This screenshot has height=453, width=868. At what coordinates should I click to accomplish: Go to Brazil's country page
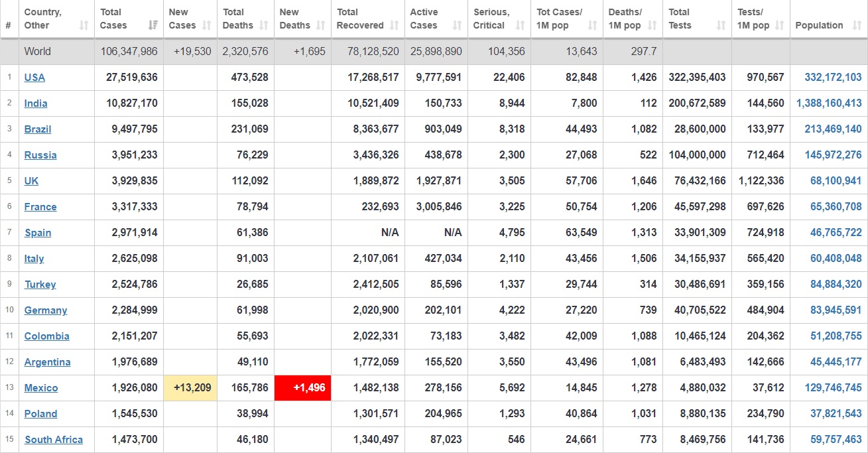pyautogui.click(x=38, y=129)
